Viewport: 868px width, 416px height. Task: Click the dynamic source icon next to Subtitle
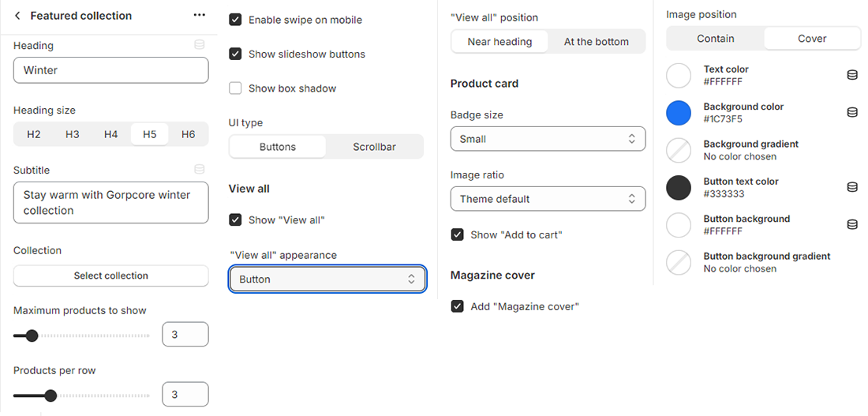[x=200, y=169]
